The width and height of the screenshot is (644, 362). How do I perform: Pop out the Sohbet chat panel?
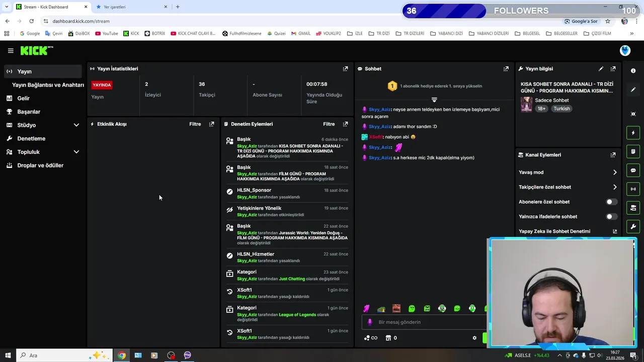click(506, 69)
